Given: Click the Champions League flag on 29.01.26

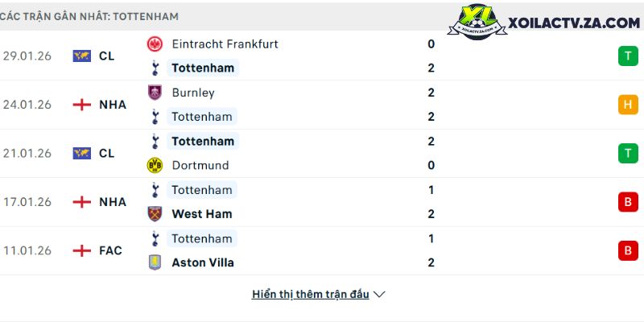Looking at the screenshot, I should click(81, 56).
